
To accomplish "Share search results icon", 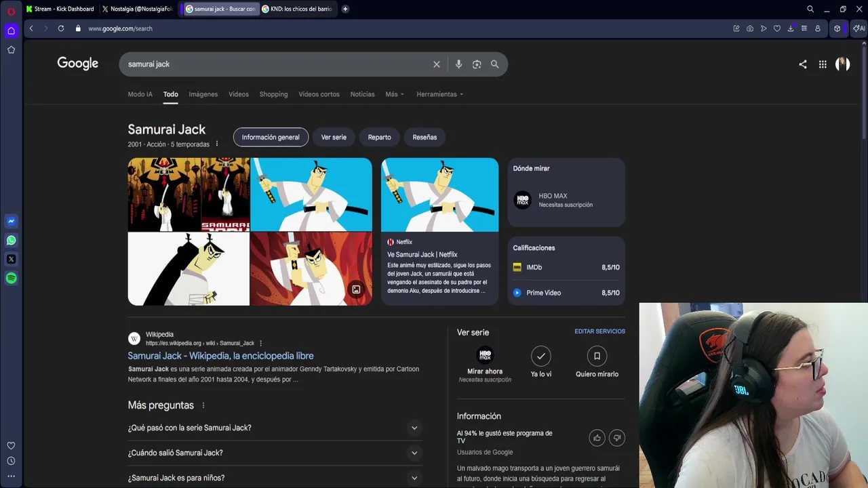I will [803, 64].
